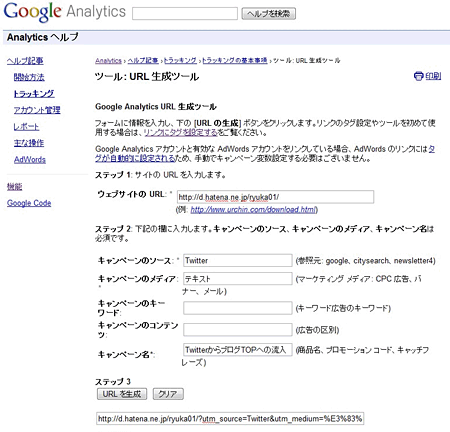The width and height of the screenshot is (450, 432).
Task: Click the キャンペーンのメディア field containing テキスト
Action: (238, 278)
